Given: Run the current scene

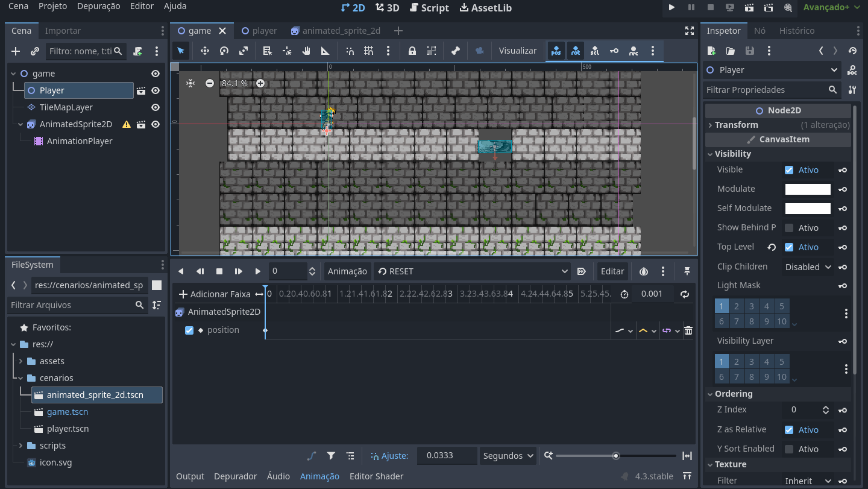Looking at the screenshot, I should pos(749,7).
